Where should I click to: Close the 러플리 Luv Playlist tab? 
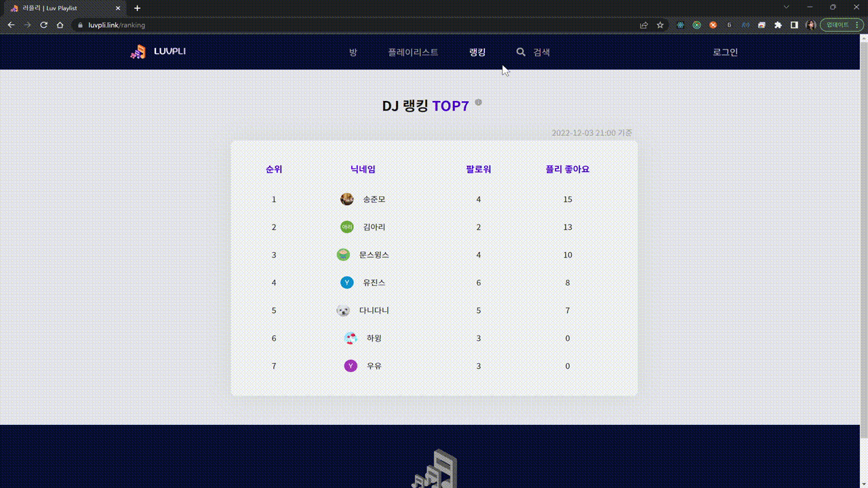pyautogui.click(x=117, y=8)
